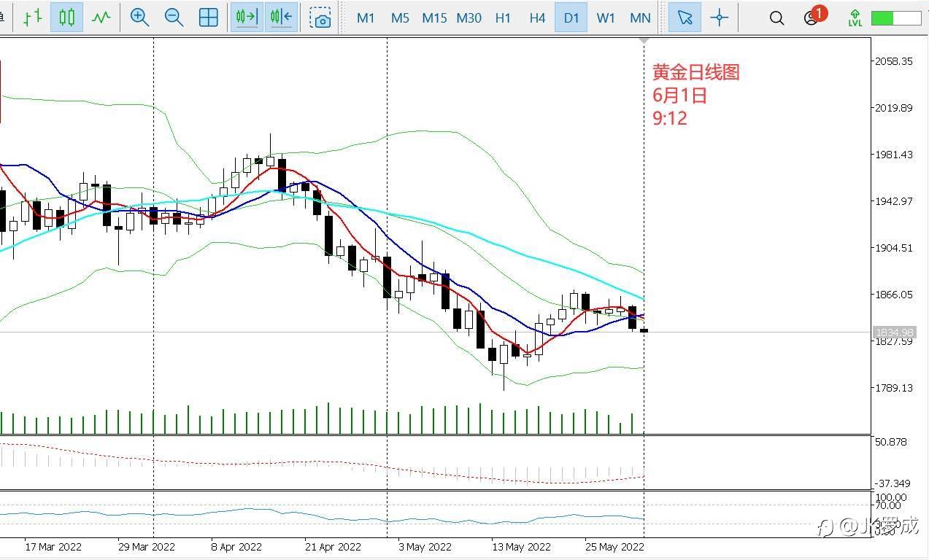The width and height of the screenshot is (929, 560).
Task: Toggle chart shift from right edge
Action: pyautogui.click(x=281, y=17)
